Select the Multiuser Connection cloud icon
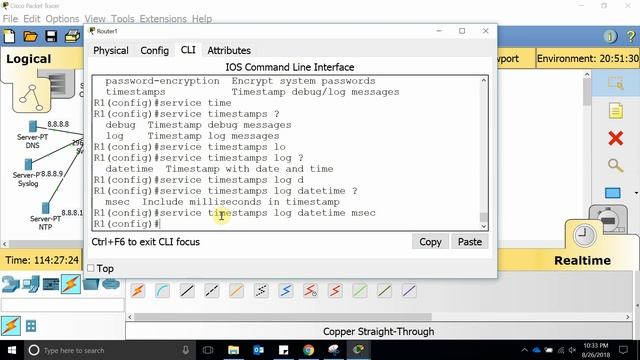 [x=111, y=284]
